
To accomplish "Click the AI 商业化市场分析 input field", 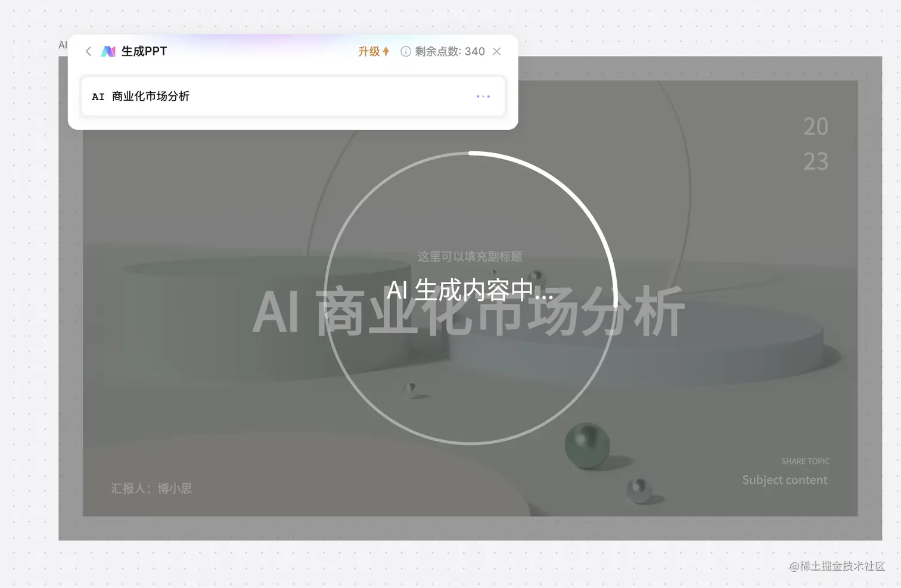I will (293, 96).
